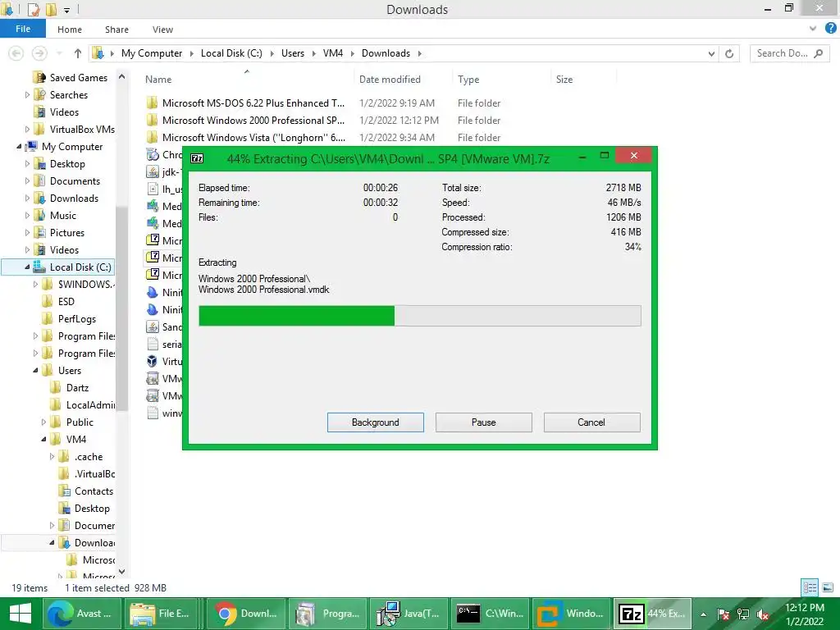Switch to details view layout icon

click(810, 587)
